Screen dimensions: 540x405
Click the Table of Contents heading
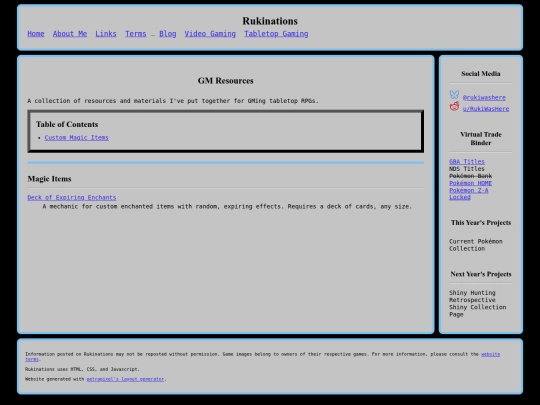(67, 124)
